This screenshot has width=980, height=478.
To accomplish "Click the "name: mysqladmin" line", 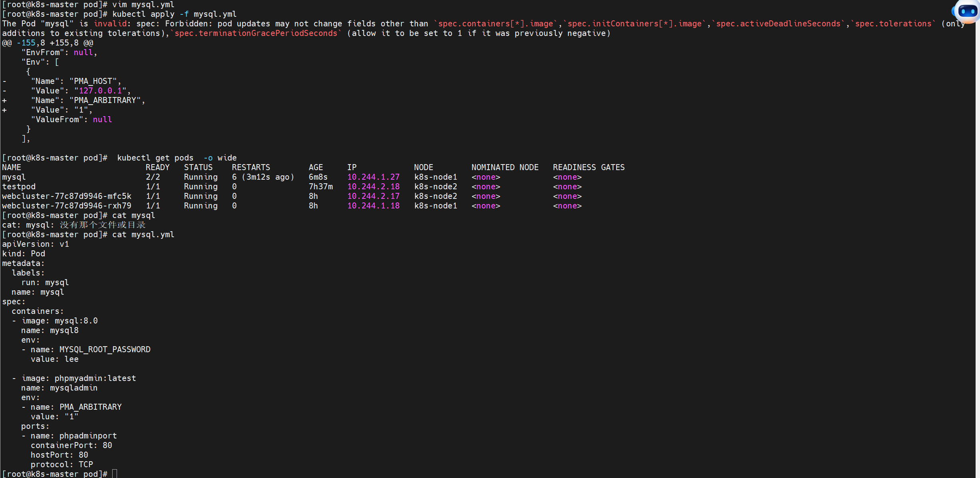I will click(60, 388).
